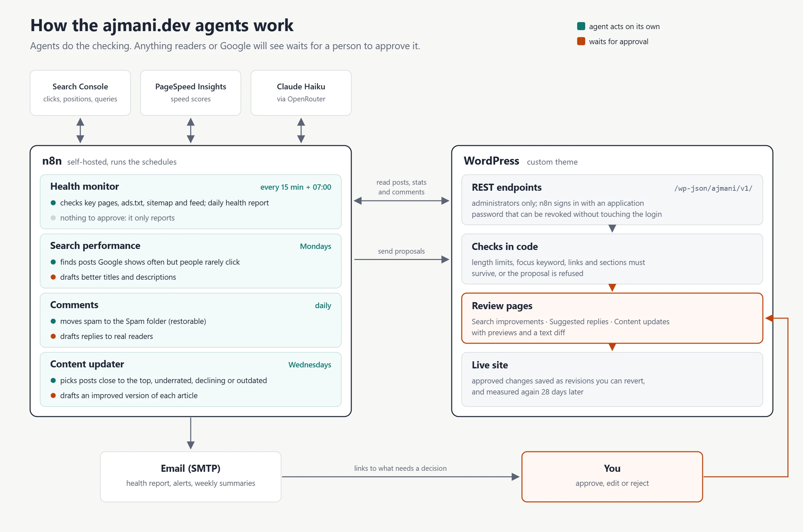Click the orange 'waits for approval' legend swatch
This screenshot has height=532, width=803.
(x=581, y=41)
